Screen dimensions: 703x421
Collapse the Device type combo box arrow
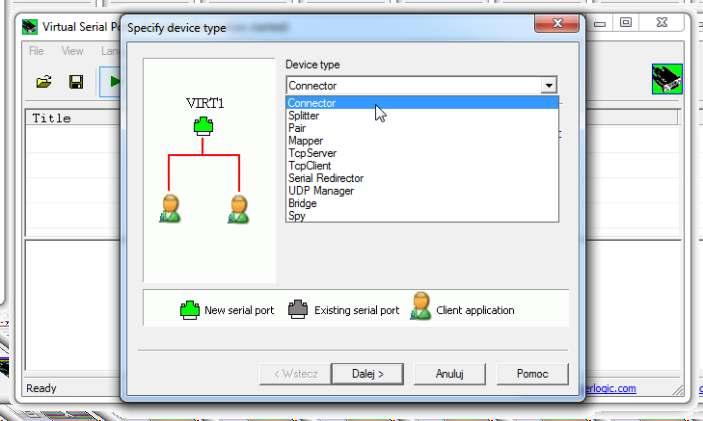[548, 85]
